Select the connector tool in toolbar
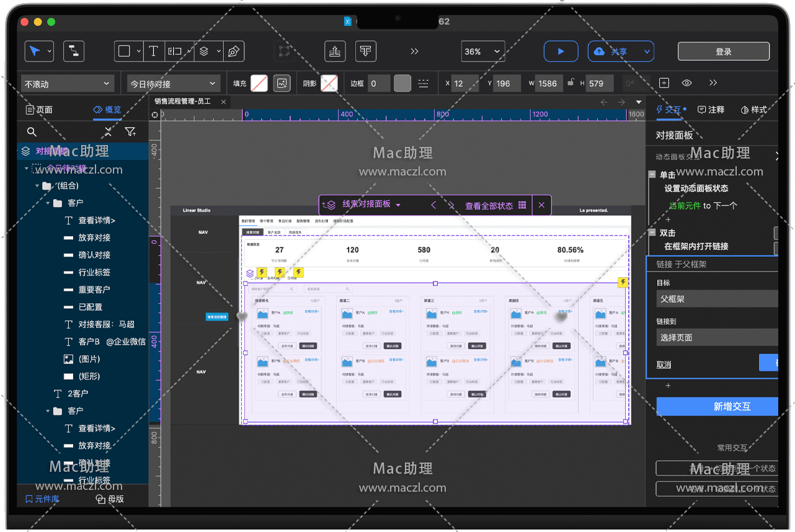 click(x=74, y=51)
